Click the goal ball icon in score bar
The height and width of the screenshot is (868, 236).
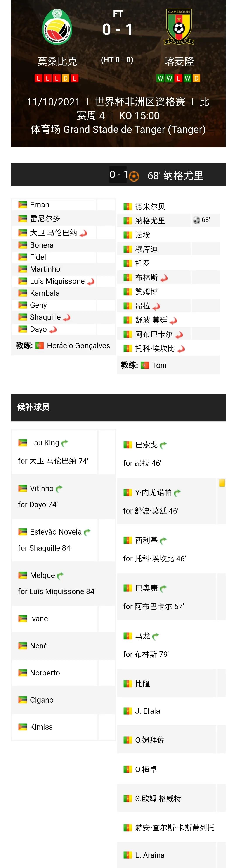coord(134,176)
